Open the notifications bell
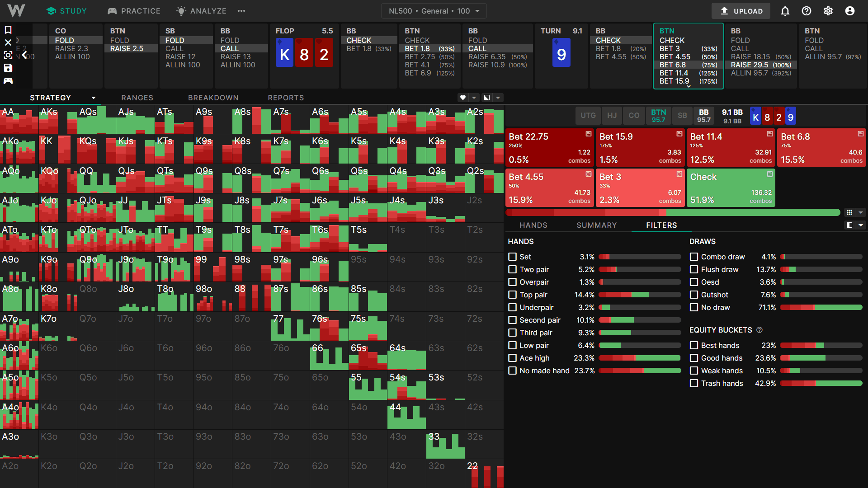Image resolution: width=868 pixels, height=488 pixels. click(x=785, y=11)
